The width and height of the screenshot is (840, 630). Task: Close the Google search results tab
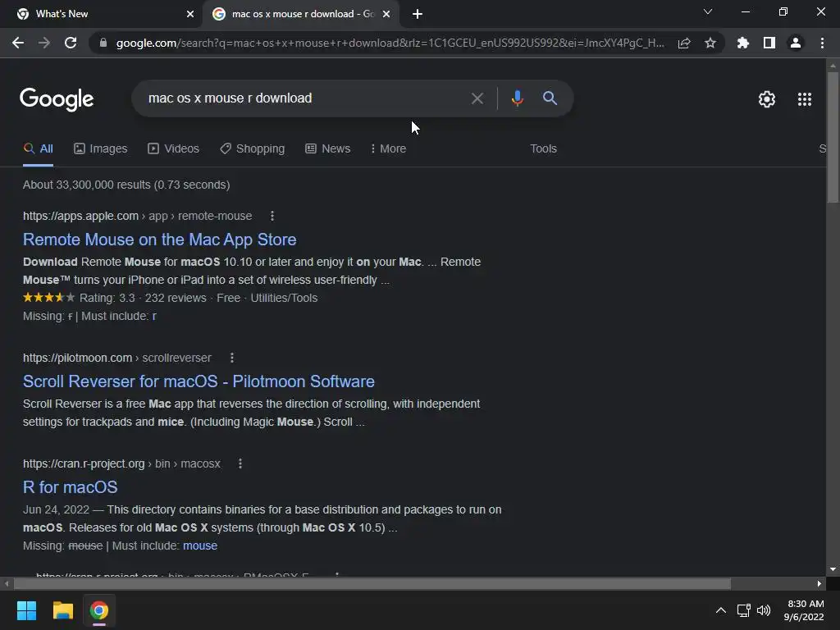tap(386, 15)
